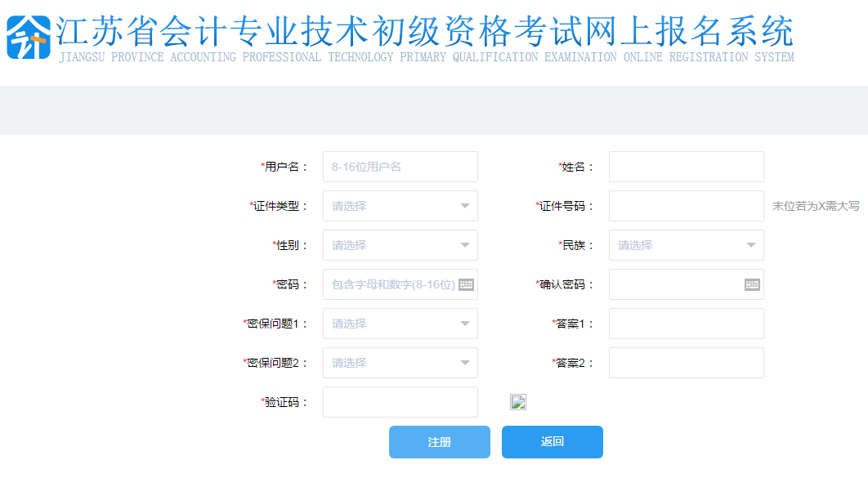Open the on-screen keyboard for 密码 field

pyautogui.click(x=467, y=284)
